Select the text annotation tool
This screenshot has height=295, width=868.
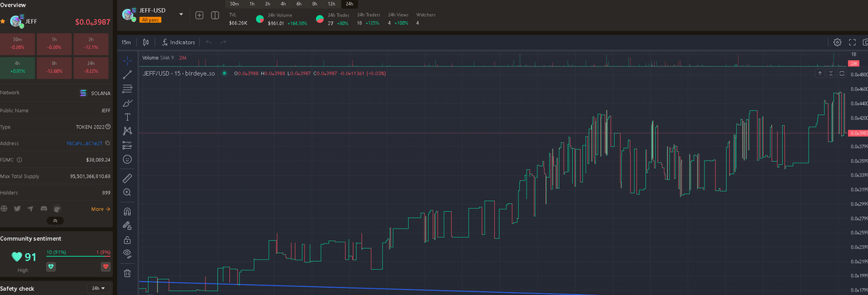127,116
